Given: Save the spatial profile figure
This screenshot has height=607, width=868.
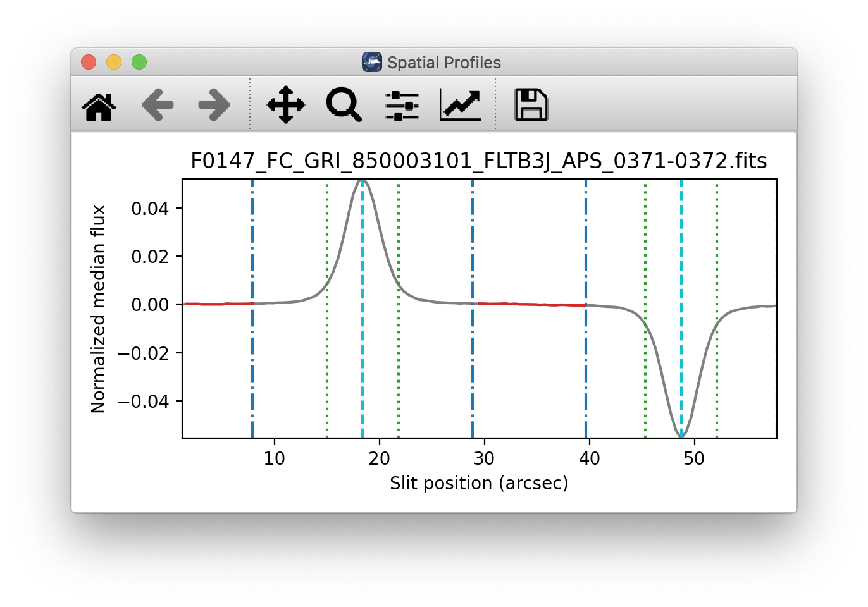Looking at the screenshot, I should pos(531,105).
